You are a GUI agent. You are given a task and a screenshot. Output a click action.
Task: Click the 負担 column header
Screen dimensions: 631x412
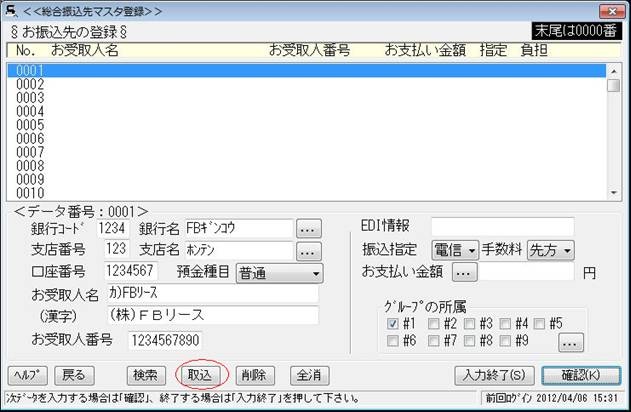click(x=534, y=50)
